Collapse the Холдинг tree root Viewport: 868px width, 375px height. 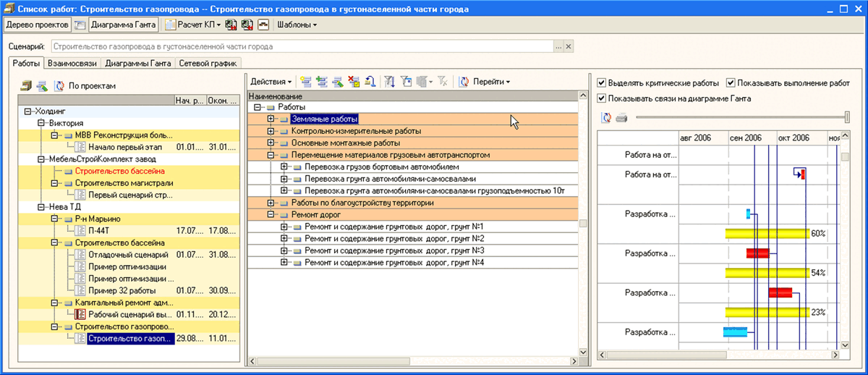[x=28, y=111]
